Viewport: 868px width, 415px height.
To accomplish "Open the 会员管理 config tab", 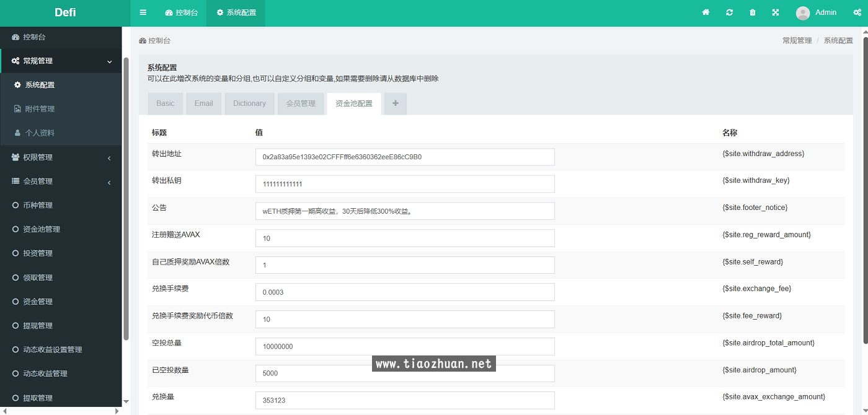I will pos(301,103).
